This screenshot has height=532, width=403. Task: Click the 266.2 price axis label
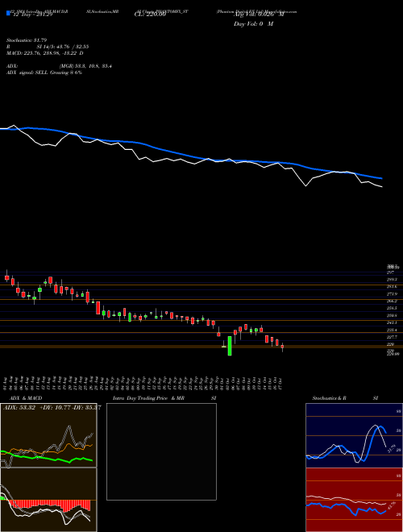click(392, 301)
